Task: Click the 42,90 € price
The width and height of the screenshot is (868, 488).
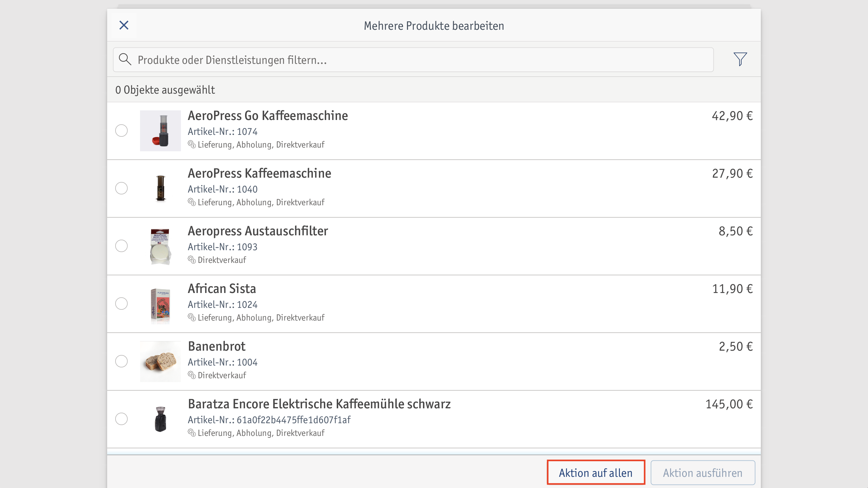Action: pyautogui.click(x=732, y=116)
